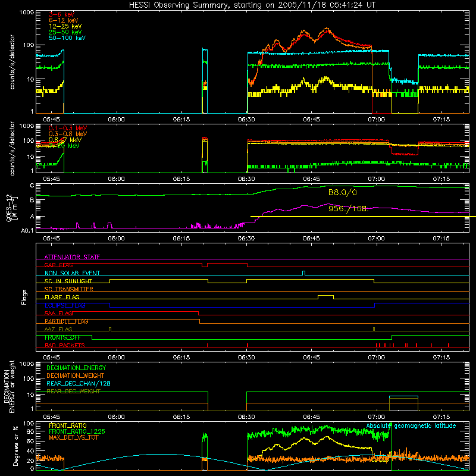
Task: Click the DECIMATION_WEIGHT orange legend label
Action: click(x=76, y=375)
